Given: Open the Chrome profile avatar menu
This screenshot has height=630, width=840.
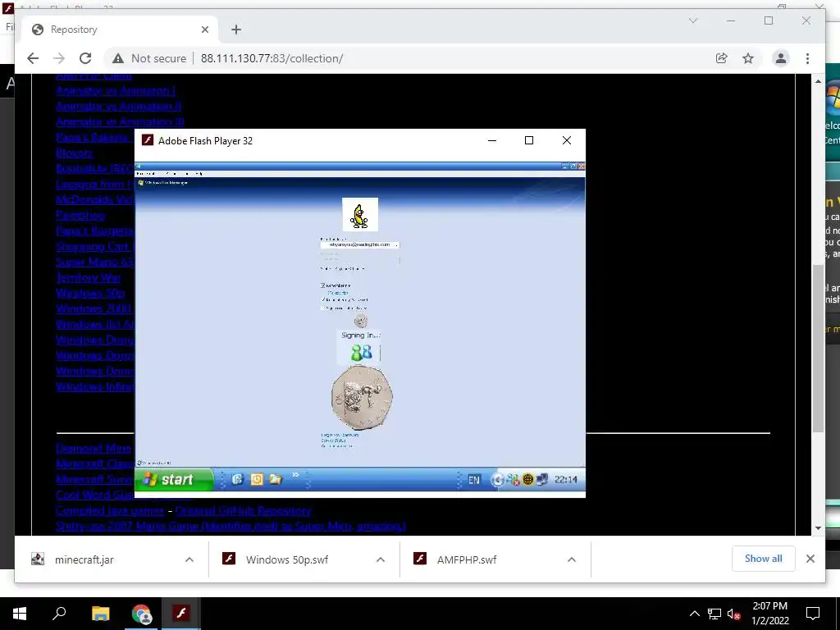Looking at the screenshot, I should click(x=781, y=58).
